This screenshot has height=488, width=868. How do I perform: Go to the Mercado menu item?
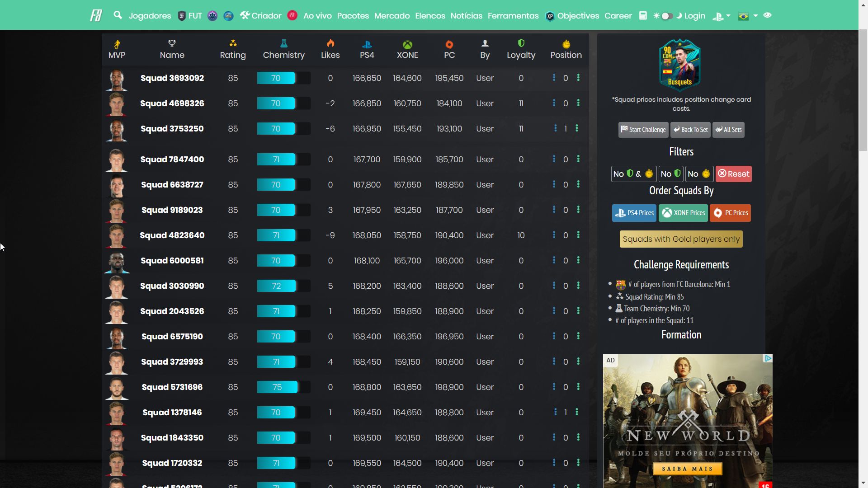point(392,16)
